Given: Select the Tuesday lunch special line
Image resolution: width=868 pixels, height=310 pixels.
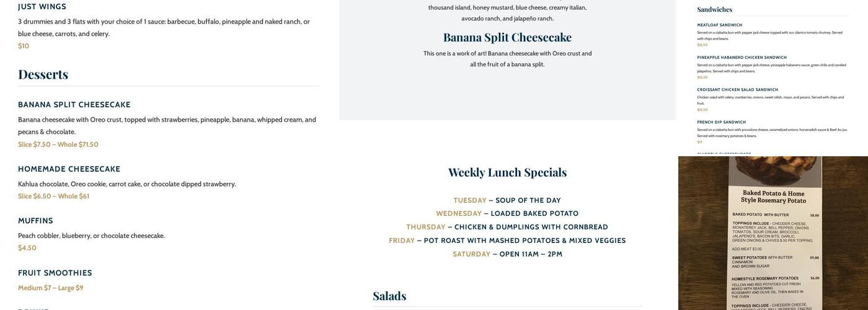Looking at the screenshot, I should coord(507,200).
